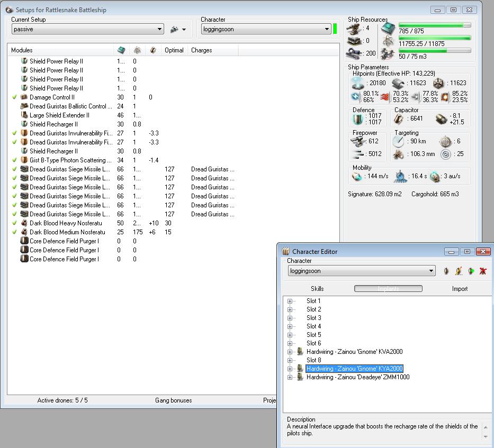The height and width of the screenshot is (448, 494).
Task: Switch to the Skills tab
Action: click(x=317, y=289)
